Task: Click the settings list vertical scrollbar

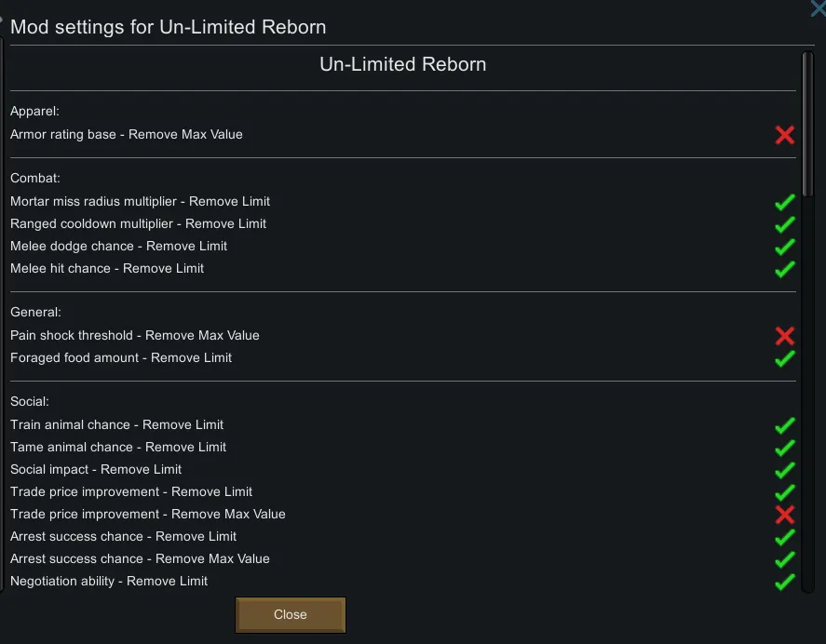Action: click(x=807, y=121)
